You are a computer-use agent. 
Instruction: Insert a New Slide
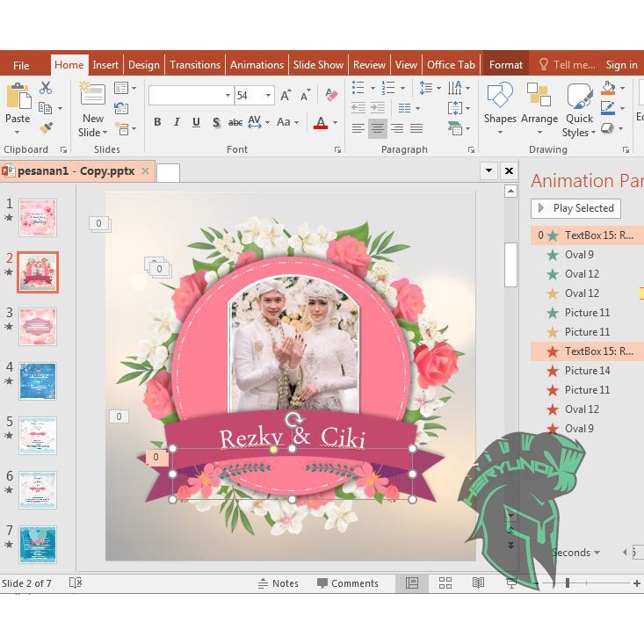pos(93,109)
